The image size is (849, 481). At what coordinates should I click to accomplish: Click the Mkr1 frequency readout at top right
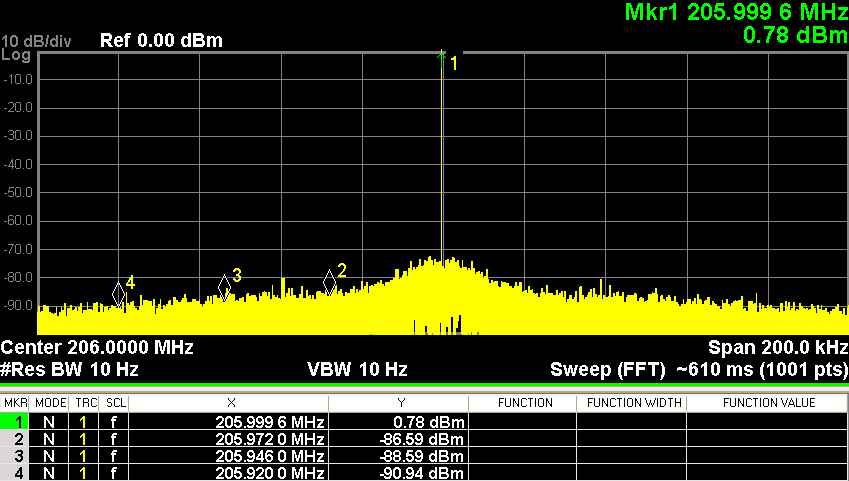736,13
